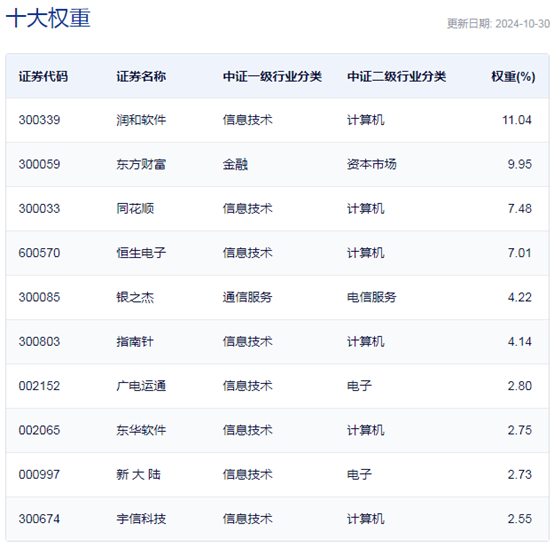Click the 资本市场 industry cell
The width and height of the screenshot is (554, 547).
[372, 164]
